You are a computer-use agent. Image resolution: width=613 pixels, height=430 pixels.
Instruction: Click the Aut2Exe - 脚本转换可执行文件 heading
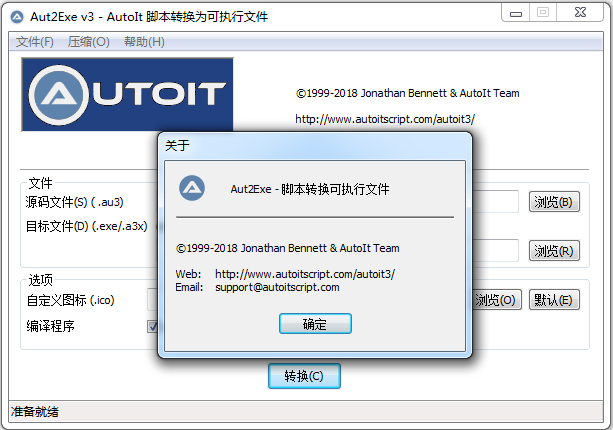pos(310,189)
